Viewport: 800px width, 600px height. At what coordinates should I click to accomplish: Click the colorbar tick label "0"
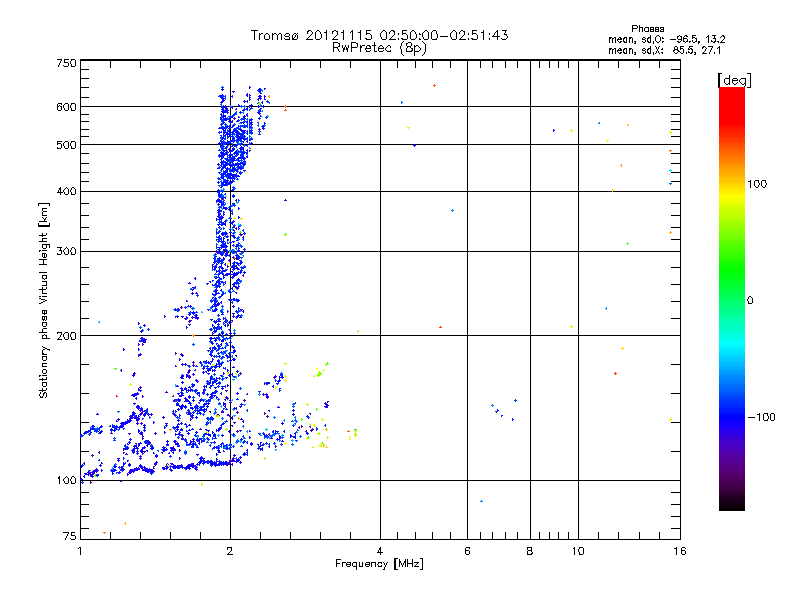pyautogui.click(x=750, y=301)
